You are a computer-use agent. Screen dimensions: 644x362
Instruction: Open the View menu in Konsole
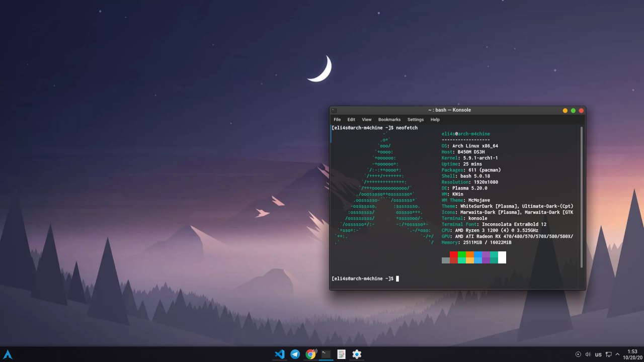367,120
